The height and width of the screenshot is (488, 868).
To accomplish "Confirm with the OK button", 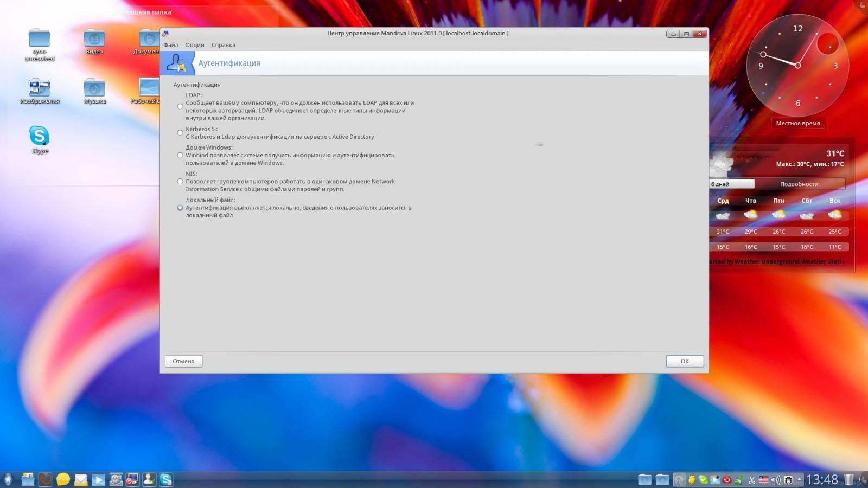I will 685,361.
